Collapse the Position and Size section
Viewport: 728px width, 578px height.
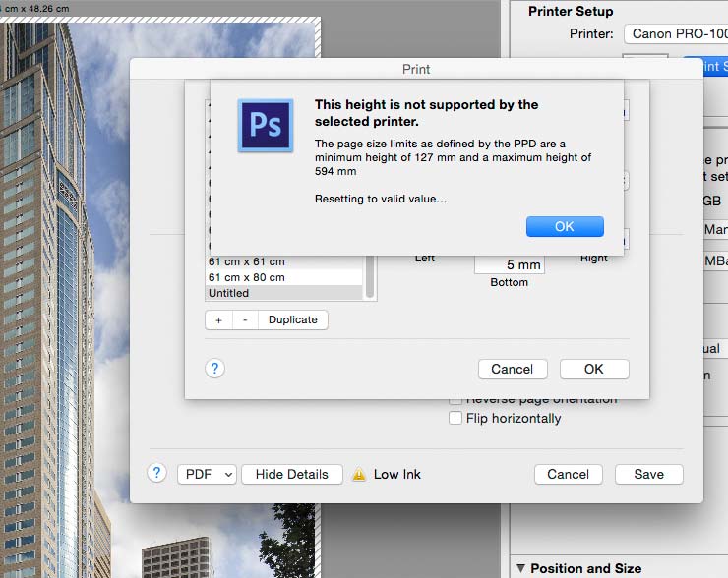pyautogui.click(x=521, y=568)
